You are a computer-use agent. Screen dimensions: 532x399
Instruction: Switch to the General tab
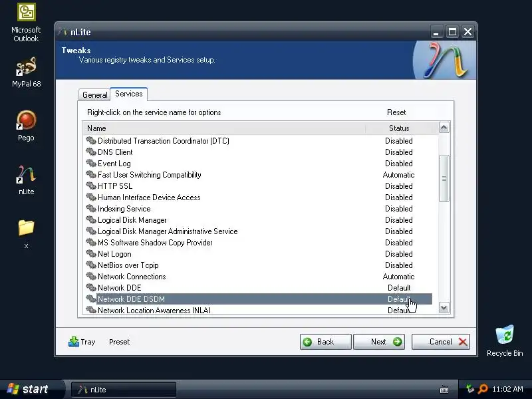click(x=94, y=95)
